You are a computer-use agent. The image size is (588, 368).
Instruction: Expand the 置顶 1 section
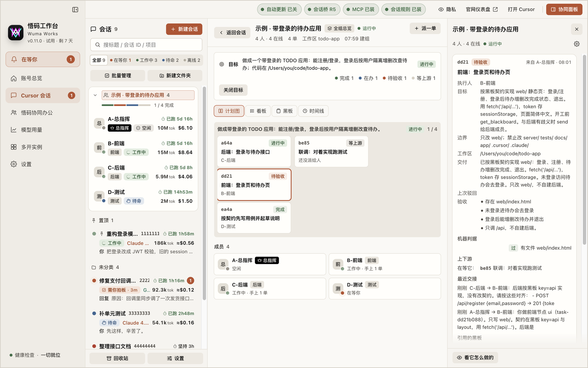point(103,220)
